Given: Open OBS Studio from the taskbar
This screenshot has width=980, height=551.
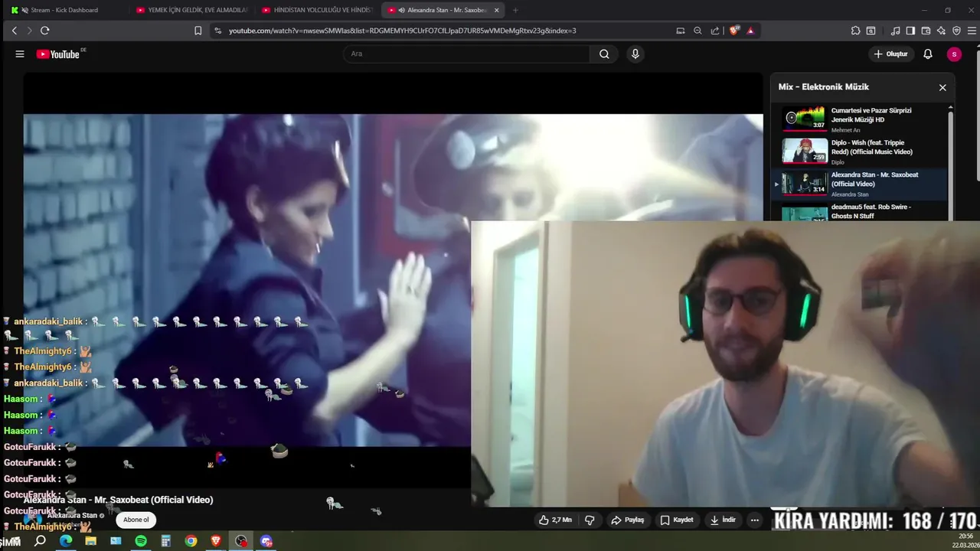Looking at the screenshot, I should [241, 541].
